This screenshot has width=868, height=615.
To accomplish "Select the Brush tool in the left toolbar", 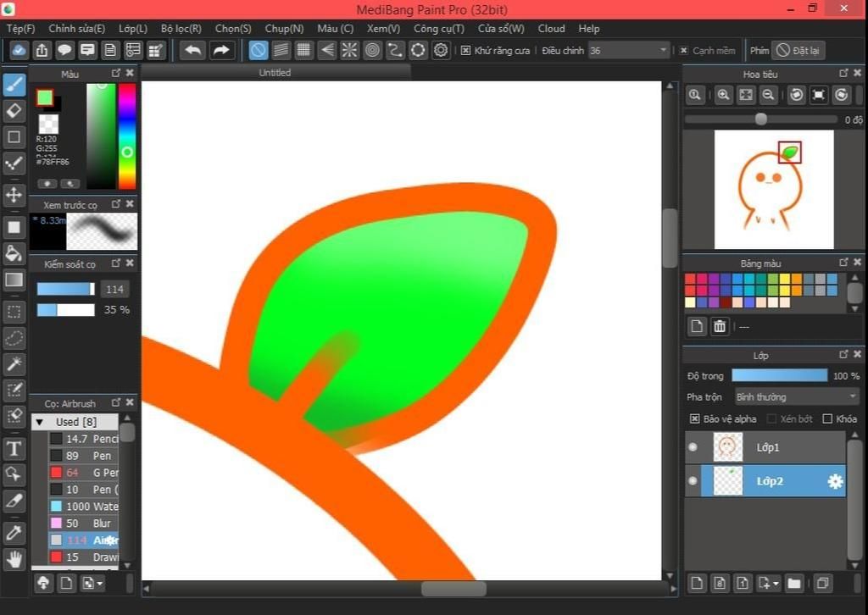I will pyautogui.click(x=14, y=84).
